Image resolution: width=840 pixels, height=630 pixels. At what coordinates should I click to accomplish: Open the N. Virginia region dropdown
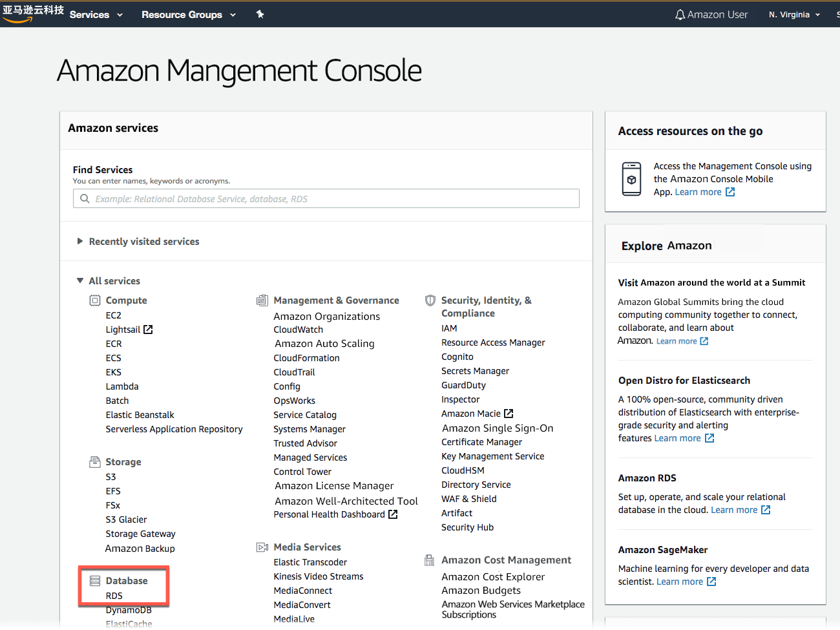793,14
